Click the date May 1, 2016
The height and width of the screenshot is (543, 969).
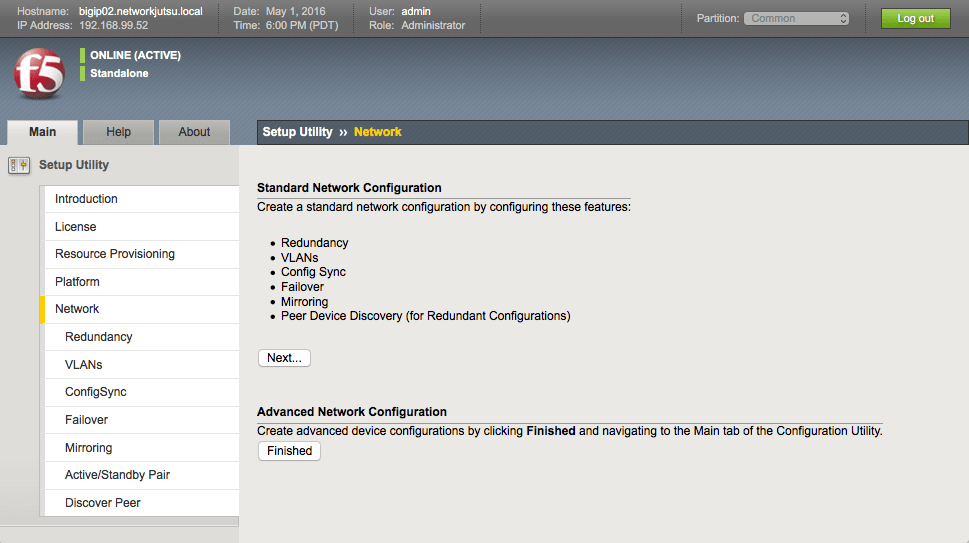tap(295, 11)
